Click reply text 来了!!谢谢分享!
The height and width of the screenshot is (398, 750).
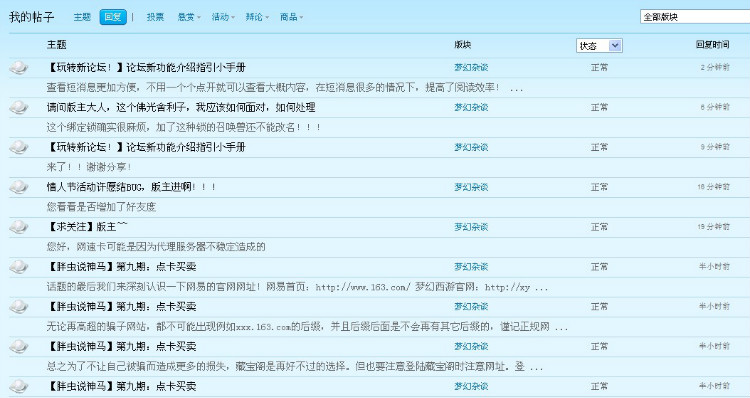[89, 167]
